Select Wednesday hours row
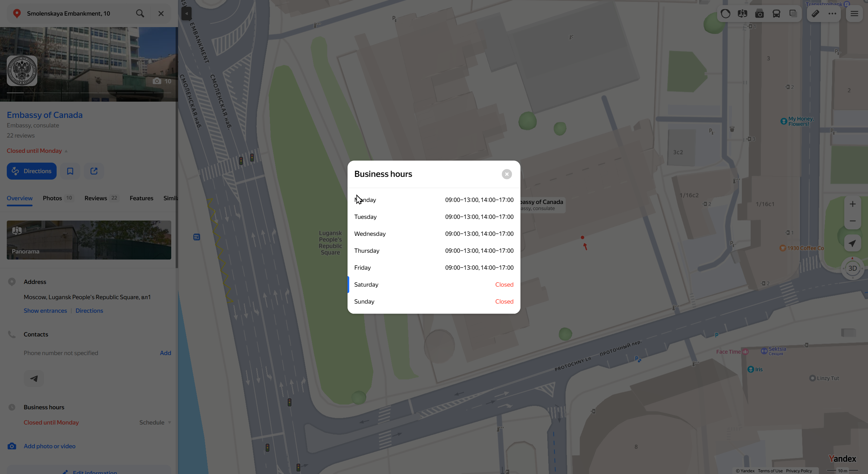 [434, 234]
